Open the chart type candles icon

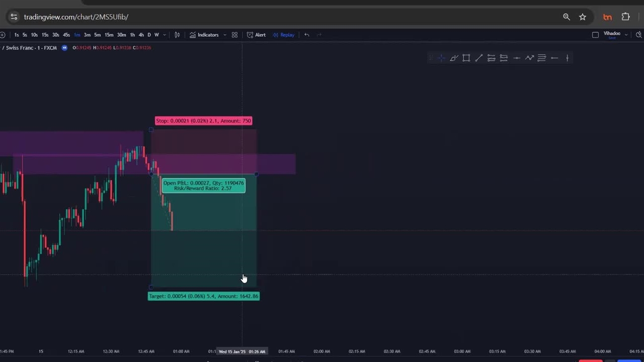(x=177, y=35)
